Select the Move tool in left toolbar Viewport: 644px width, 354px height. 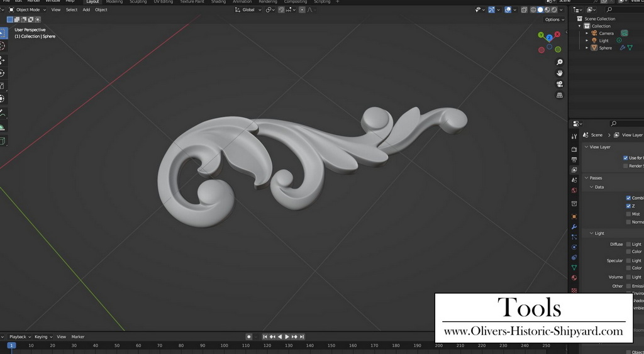tap(3, 60)
